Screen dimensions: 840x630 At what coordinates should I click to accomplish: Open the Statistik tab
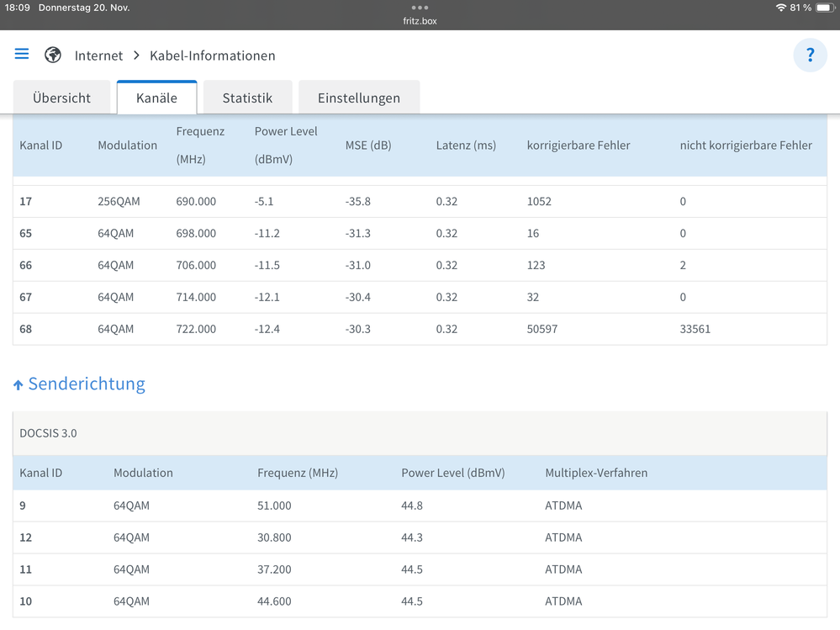(247, 98)
